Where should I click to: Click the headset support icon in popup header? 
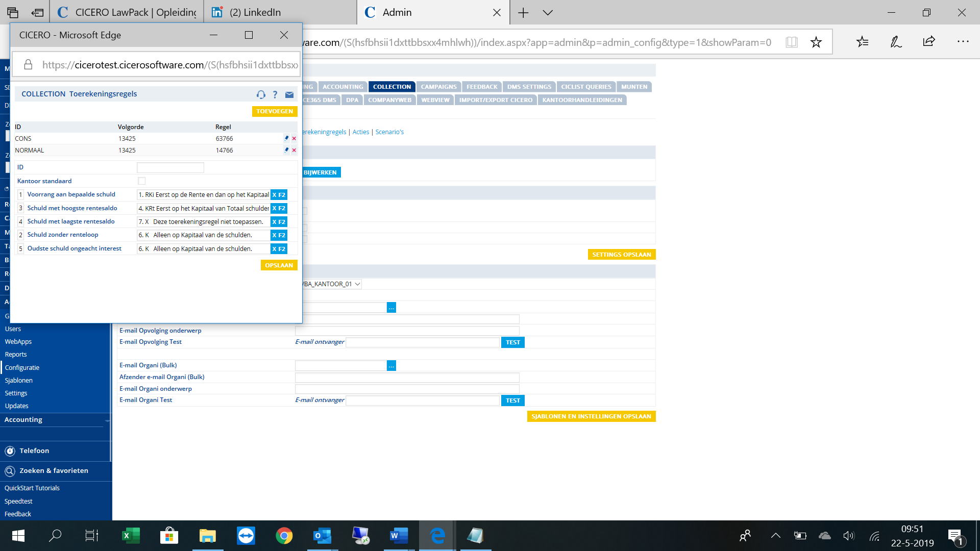coord(261,94)
